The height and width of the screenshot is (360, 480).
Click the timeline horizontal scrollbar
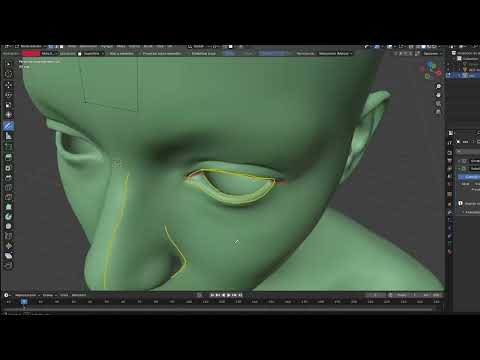tap(218, 310)
